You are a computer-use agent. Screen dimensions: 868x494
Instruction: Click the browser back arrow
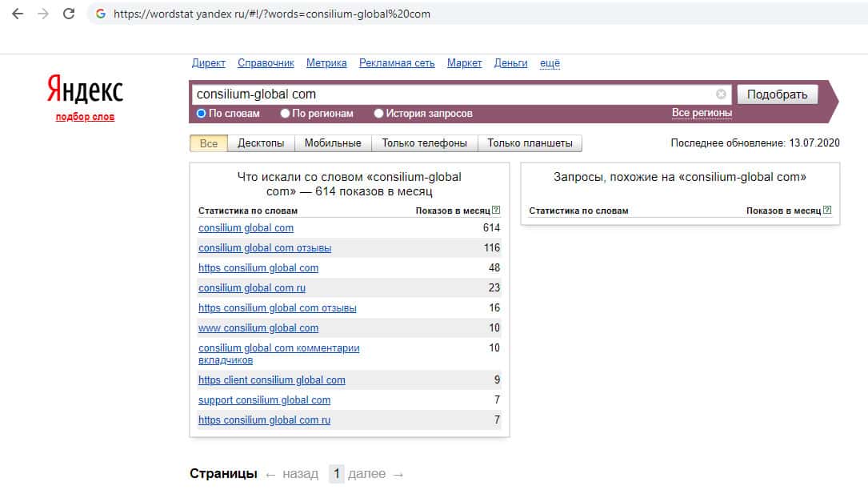(x=18, y=14)
